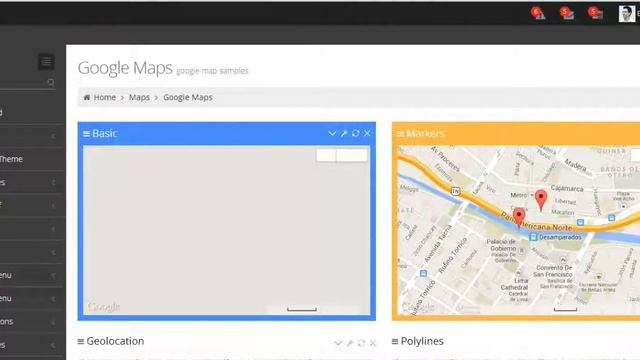This screenshot has width=640, height=360.
Task: Click the Cajamarca street label on map
Action: [x=567, y=188]
